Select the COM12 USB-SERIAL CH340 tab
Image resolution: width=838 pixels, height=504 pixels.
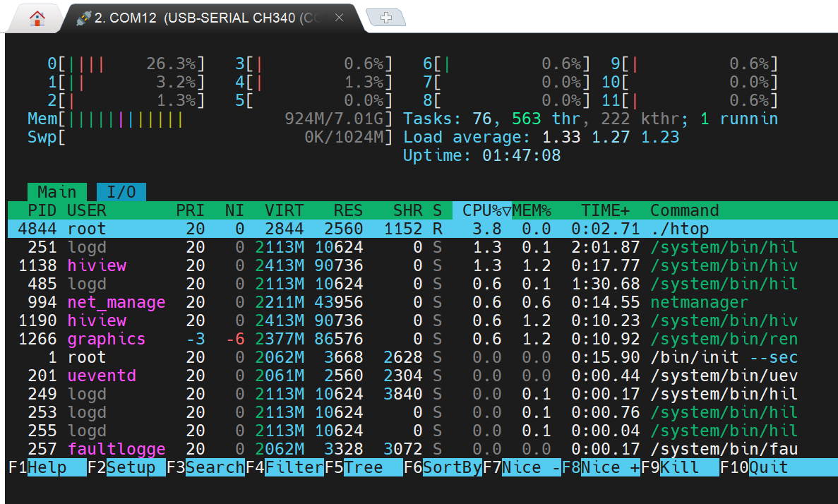(x=211, y=18)
